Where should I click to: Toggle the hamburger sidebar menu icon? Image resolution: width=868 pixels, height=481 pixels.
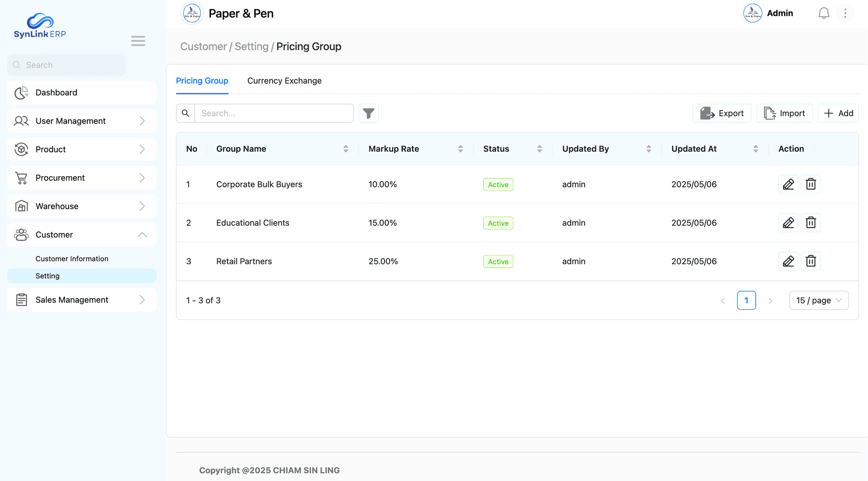[138, 41]
